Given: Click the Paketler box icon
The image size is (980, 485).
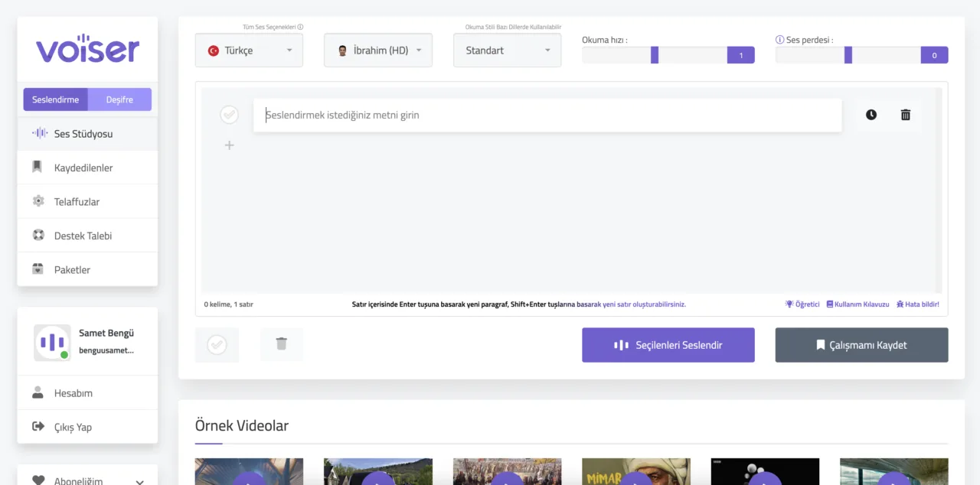Looking at the screenshot, I should click(38, 269).
